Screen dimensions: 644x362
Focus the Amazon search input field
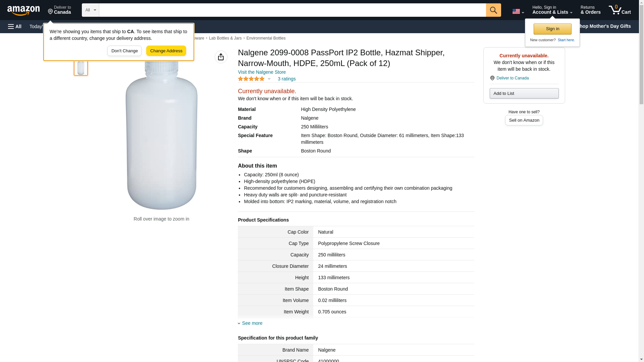coord(292,10)
